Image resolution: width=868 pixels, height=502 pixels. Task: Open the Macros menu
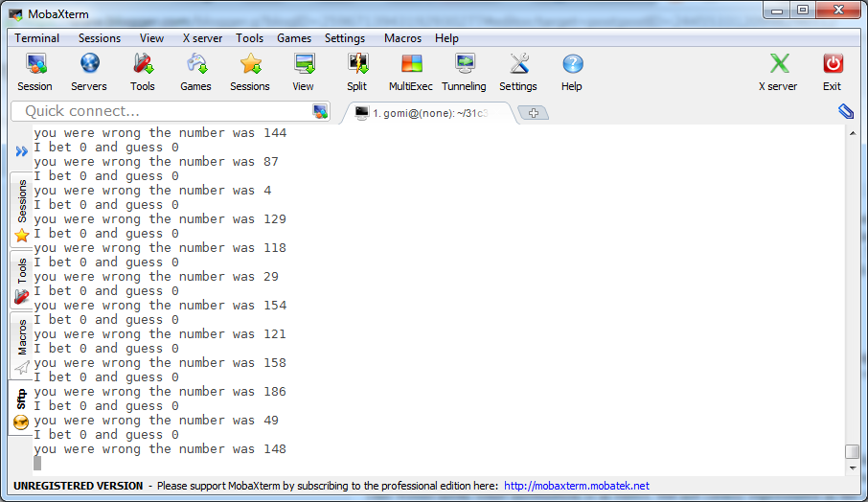[402, 38]
